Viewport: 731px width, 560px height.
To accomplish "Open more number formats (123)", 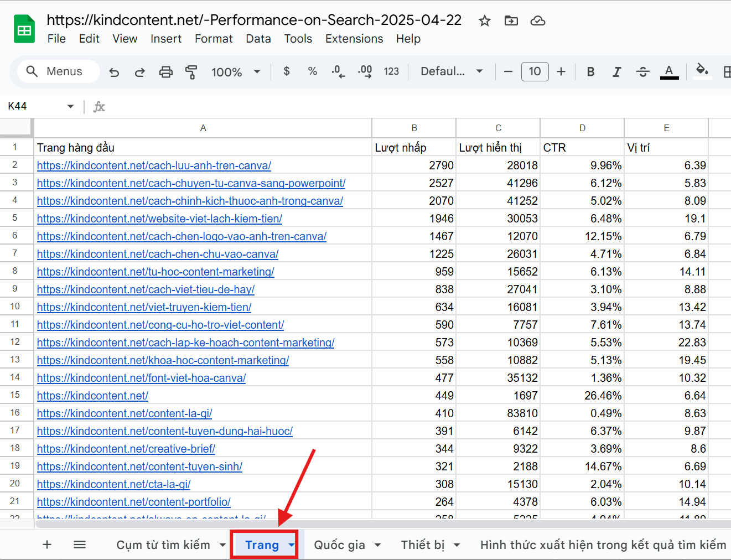I will tap(391, 71).
